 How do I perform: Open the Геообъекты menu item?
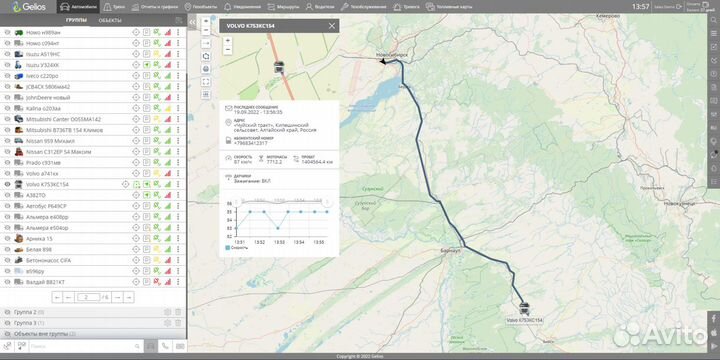click(201, 7)
